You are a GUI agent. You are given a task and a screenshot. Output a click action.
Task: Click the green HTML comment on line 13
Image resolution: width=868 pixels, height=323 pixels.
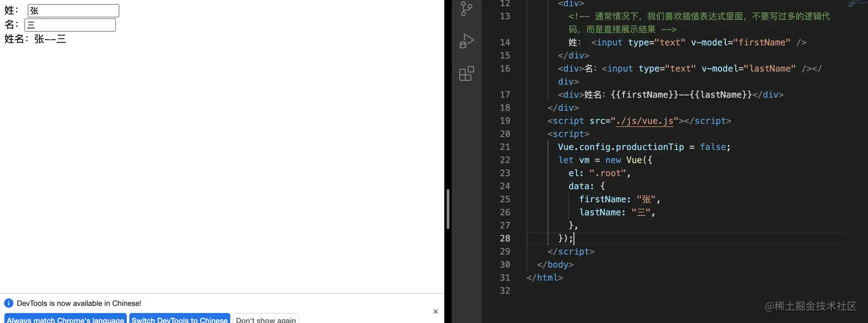click(699, 23)
